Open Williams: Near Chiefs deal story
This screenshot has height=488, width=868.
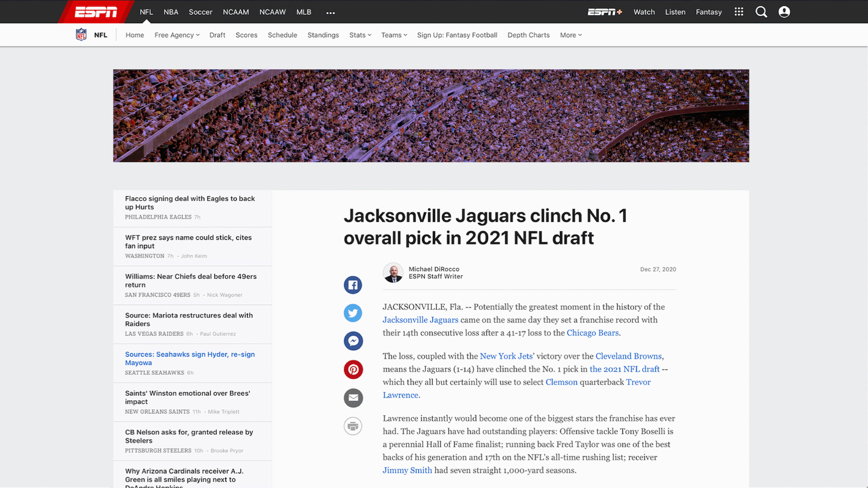[191, 281]
